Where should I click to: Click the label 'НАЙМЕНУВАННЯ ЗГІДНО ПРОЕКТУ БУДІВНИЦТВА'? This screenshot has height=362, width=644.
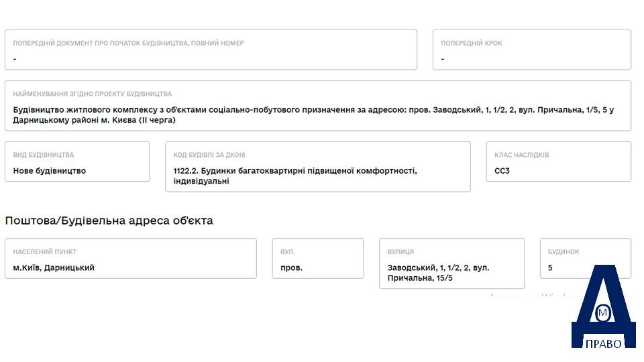93,94
